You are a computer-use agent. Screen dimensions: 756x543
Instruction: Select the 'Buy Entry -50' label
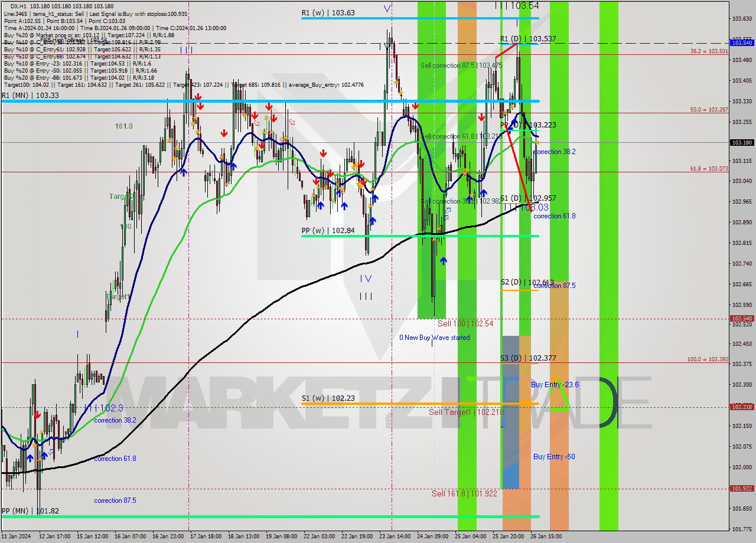click(554, 456)
